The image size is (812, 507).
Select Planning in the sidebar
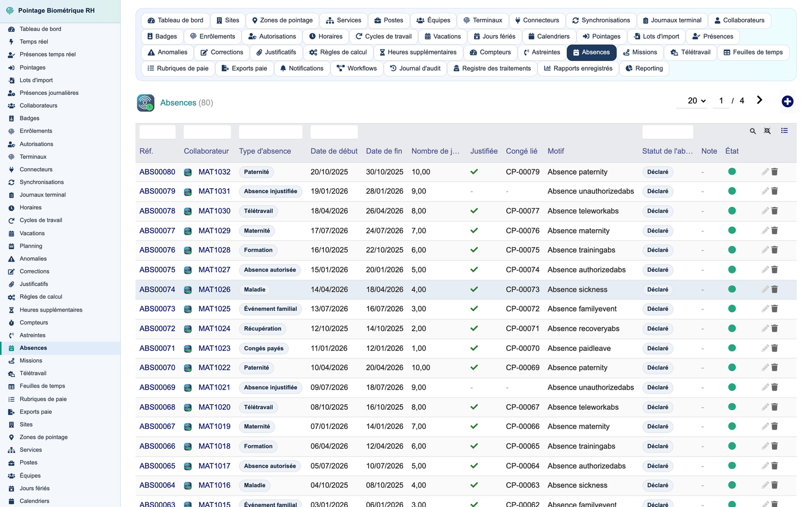[31, 246]
